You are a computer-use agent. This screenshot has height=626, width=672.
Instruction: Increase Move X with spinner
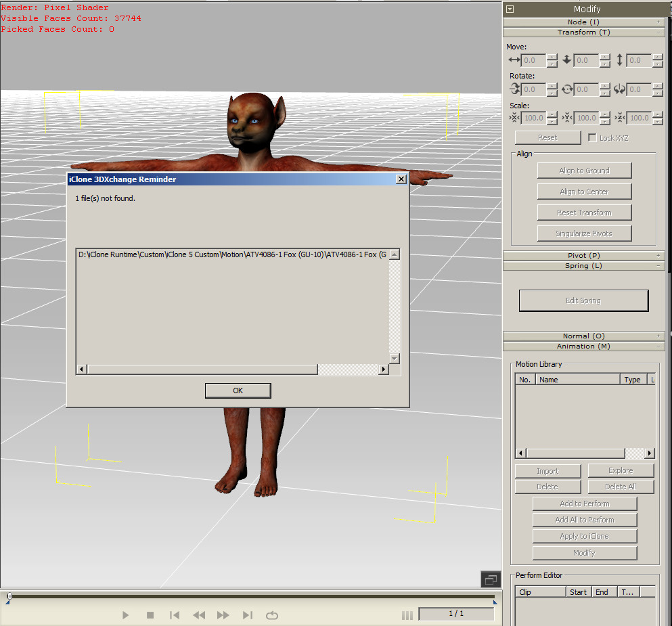point(552,57)
